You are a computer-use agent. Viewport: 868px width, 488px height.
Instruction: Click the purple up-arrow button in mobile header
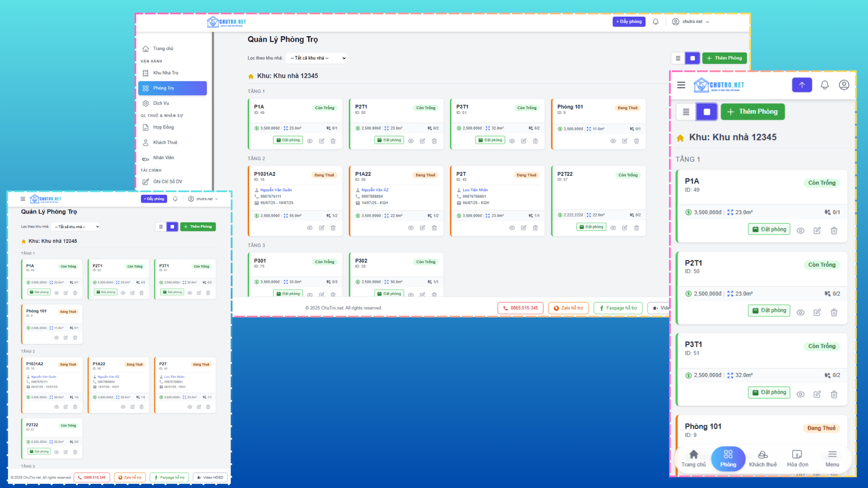click(x=802, y=85)
